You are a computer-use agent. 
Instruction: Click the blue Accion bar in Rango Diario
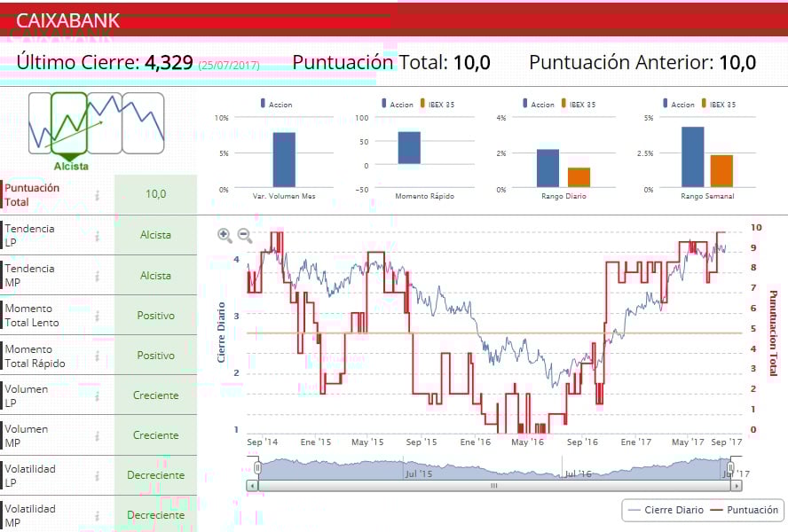tap(548, 168)
